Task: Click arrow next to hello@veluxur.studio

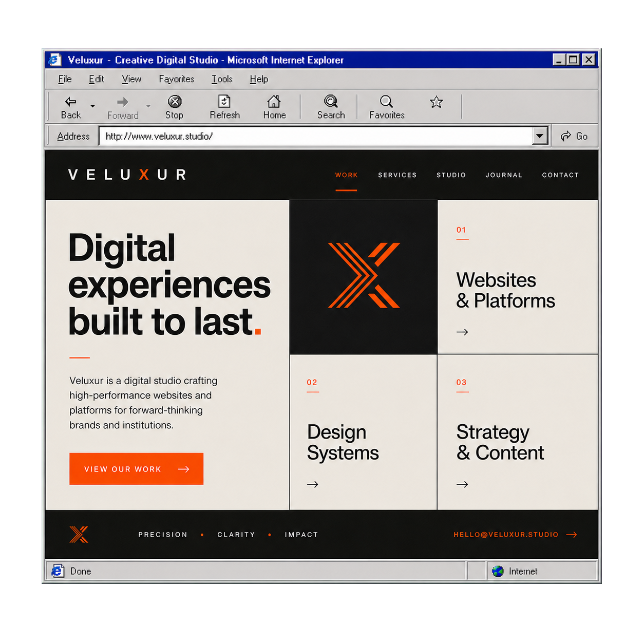Action: (x=572, y=535)
